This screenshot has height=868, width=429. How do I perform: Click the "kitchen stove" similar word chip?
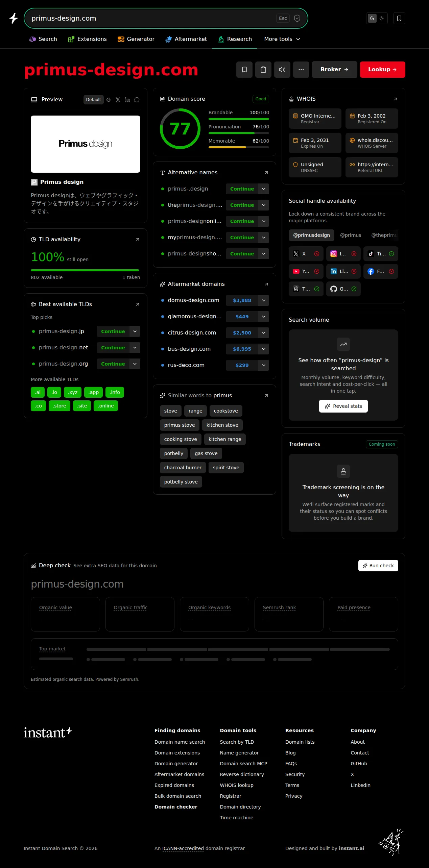(222, 425)
